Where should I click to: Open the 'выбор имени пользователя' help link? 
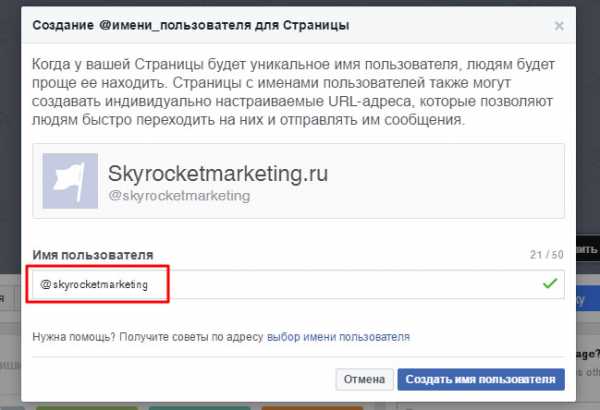(338, 337)
